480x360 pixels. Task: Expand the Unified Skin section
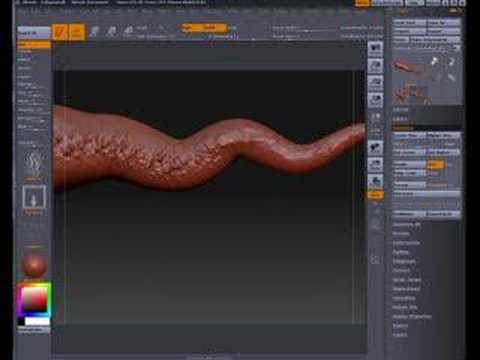point(405,307)
